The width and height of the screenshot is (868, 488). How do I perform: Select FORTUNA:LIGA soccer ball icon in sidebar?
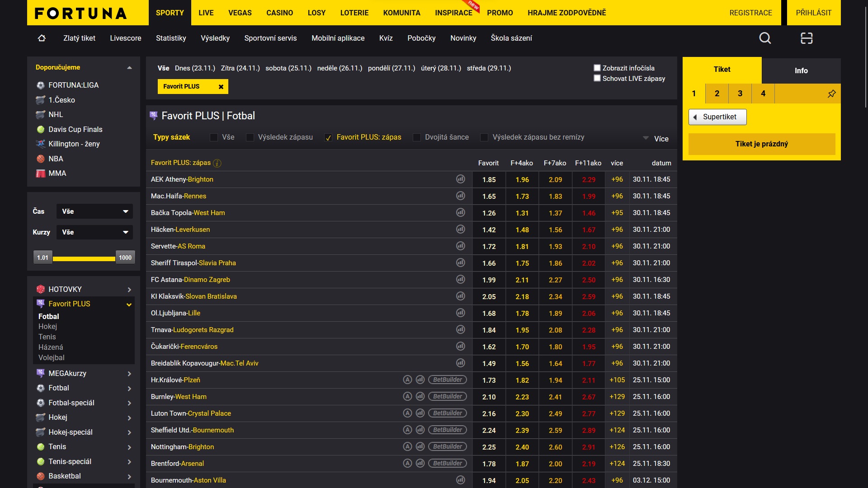tap(41, 85)
